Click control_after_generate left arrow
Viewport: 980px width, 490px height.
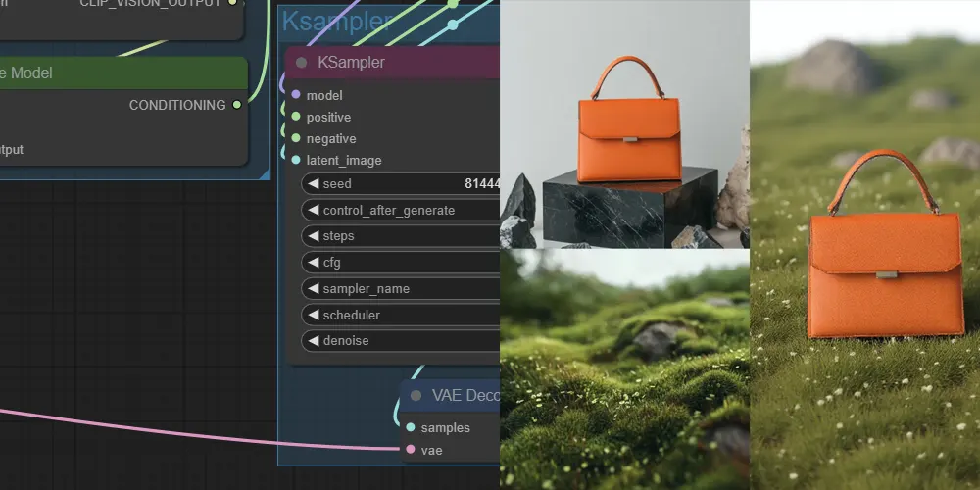click(314, 210)
